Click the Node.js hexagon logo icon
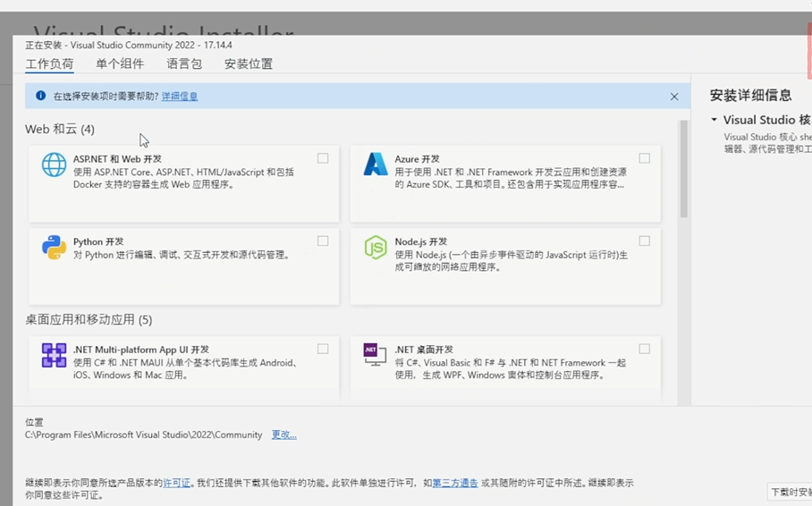 [x=376, y=247]
